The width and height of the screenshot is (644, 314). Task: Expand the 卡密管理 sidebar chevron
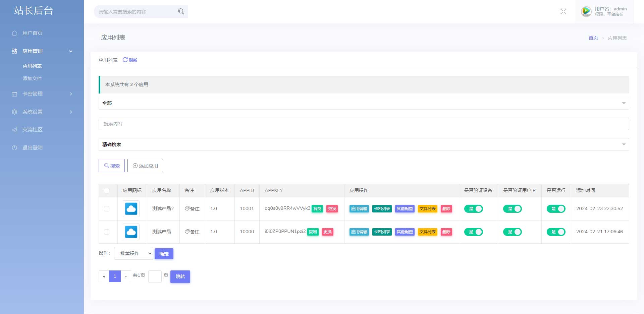(x=71, y=94)
